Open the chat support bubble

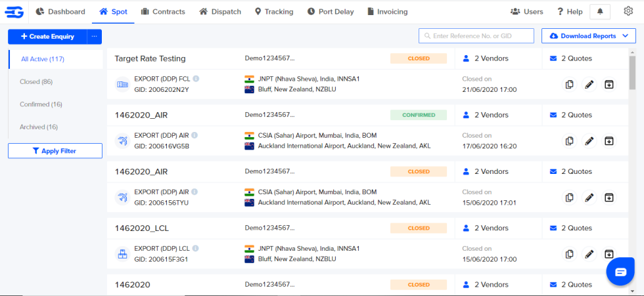pyautogui.click(x=620, y=272)
